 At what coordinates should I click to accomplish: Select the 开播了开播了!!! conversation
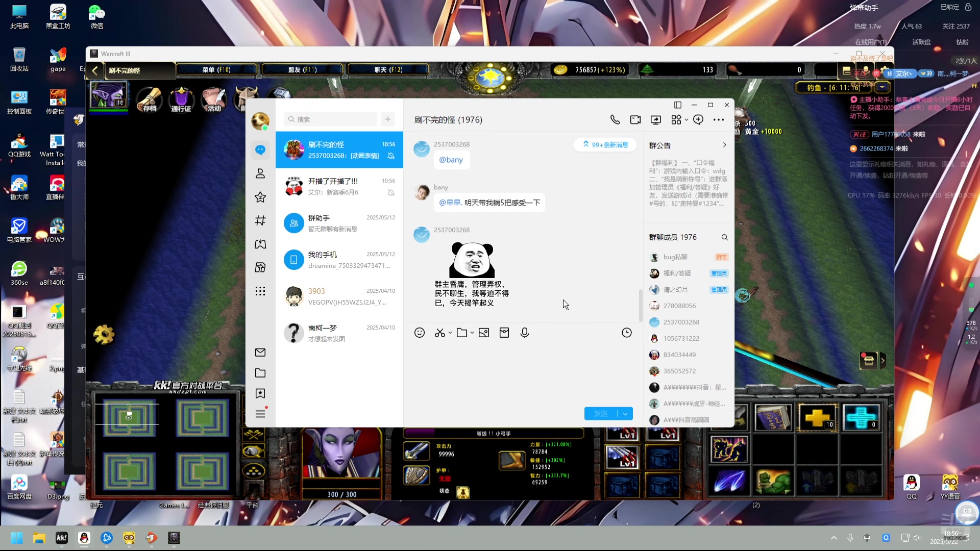(339, 187)
